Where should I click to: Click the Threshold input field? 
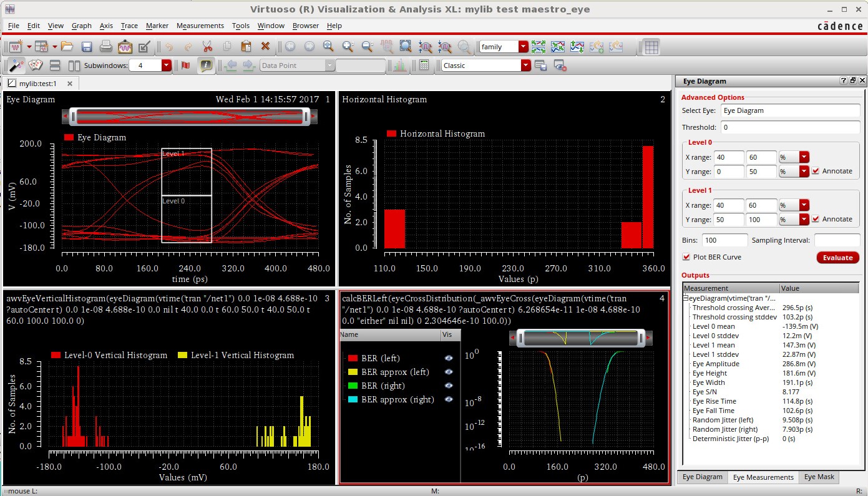pyautogui.click(x=790, y=127)
